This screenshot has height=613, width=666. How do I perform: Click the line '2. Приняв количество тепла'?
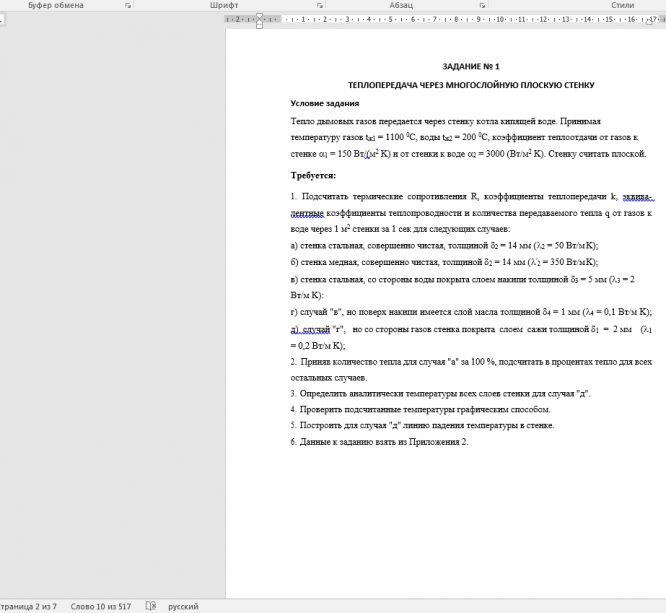471,362
